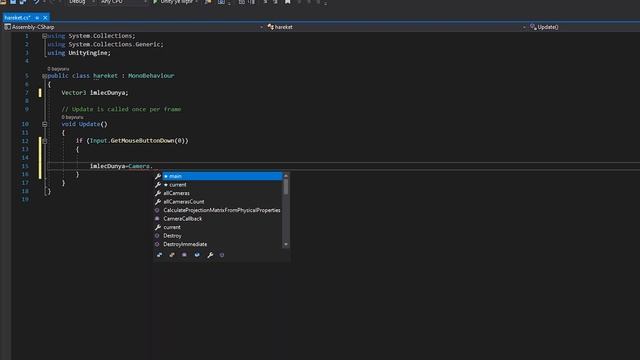Collapse the Update() method block
This screenshot has height=360, width=640.
[x=44, y=124]
